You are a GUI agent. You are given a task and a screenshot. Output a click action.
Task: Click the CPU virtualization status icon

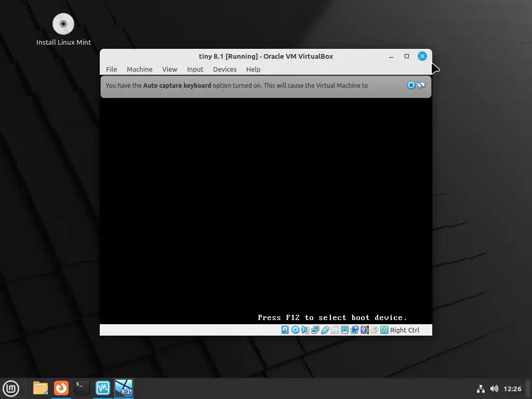pos(365,330)
